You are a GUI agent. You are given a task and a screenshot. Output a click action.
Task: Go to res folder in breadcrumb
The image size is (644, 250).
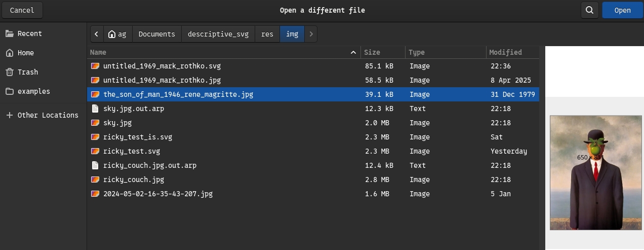pos(267,34)
